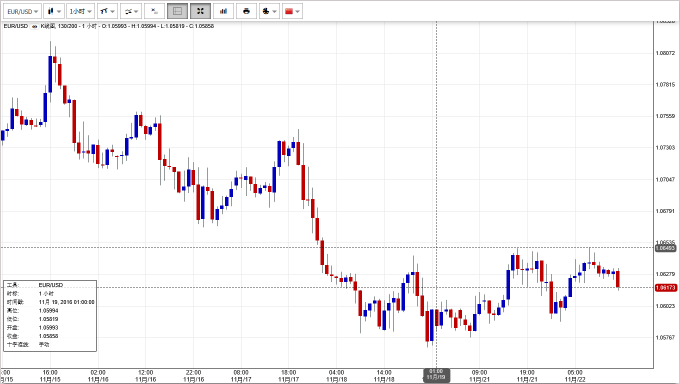Open the drawing tools dropdown
Screen dimensions: 680x384
coord(107,11)
